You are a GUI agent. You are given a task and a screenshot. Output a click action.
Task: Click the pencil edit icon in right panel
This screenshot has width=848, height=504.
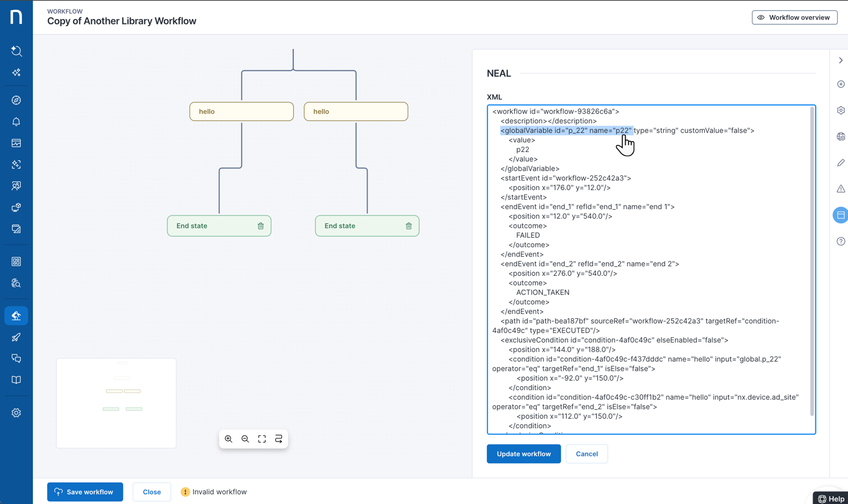click(x=840, y=163)
